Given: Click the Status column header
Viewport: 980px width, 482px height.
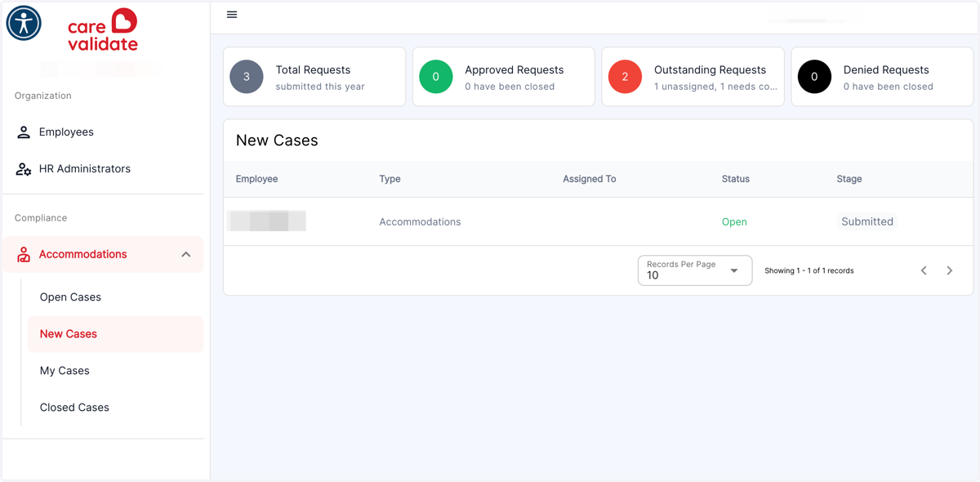Looking at the screenshot, I should (x=736, y=179).
